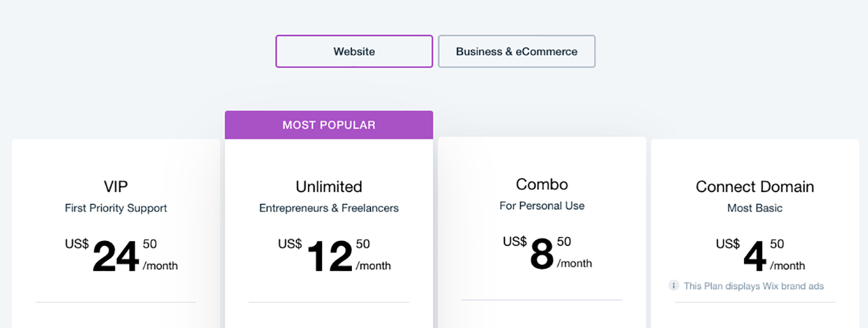Click the For Personal Use subtitle
The image size is (868, 328).
(x=542, y=205)
